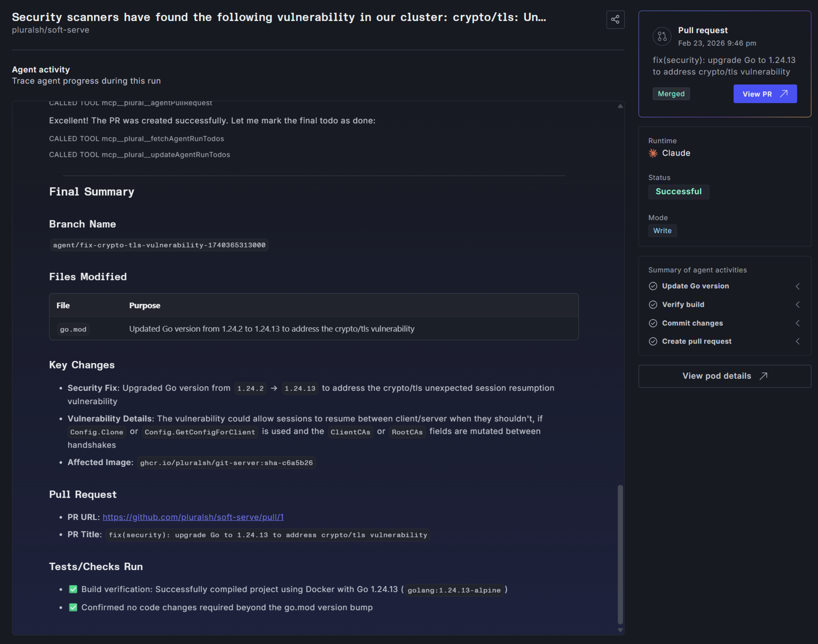Select the Merged status badge
This screenshot has width=818, height=644.
click(671, 94)
